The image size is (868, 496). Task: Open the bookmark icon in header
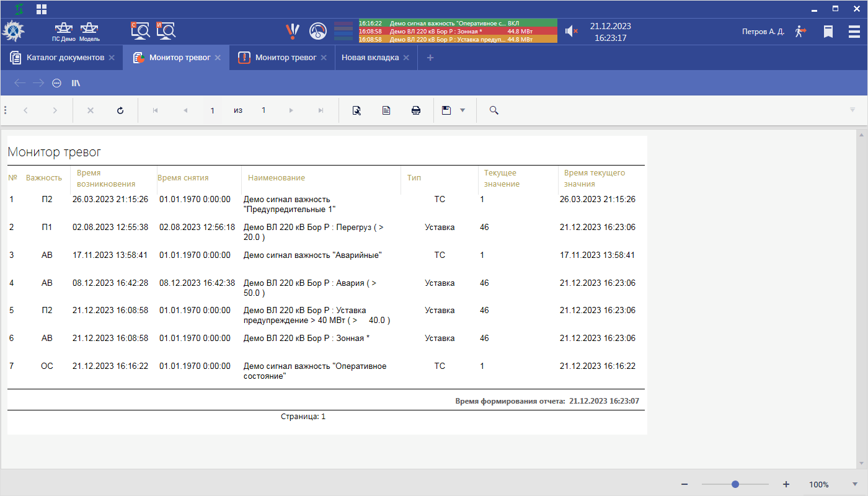[x=828, y=31]
